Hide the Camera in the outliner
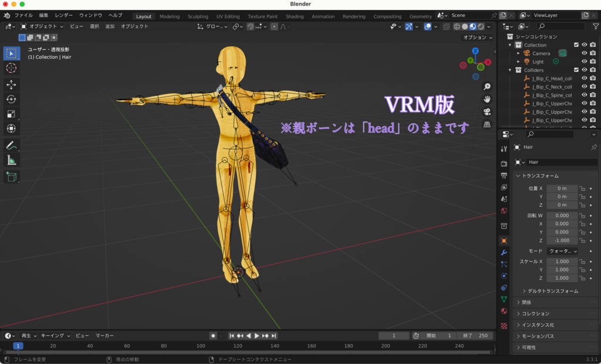Screen dimensions: 601x364 [584, 53]
